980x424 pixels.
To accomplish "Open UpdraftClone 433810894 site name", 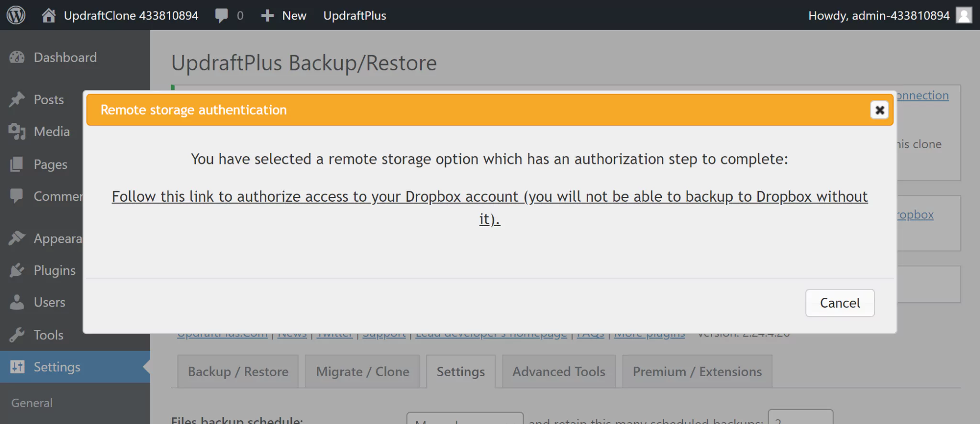I will pos(131,15).
